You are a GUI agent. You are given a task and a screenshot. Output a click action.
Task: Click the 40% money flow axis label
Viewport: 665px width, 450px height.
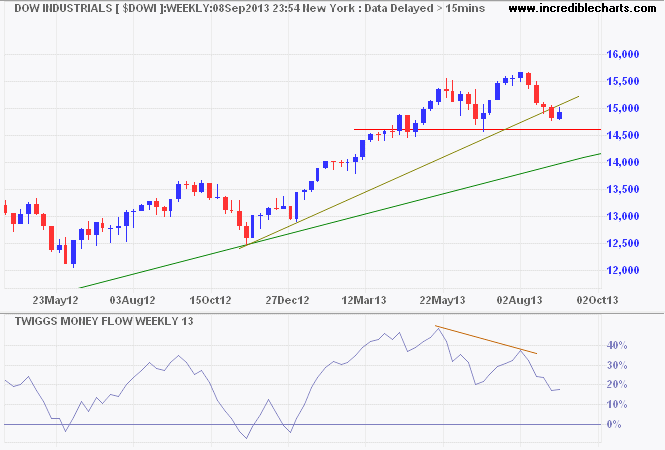617,345
